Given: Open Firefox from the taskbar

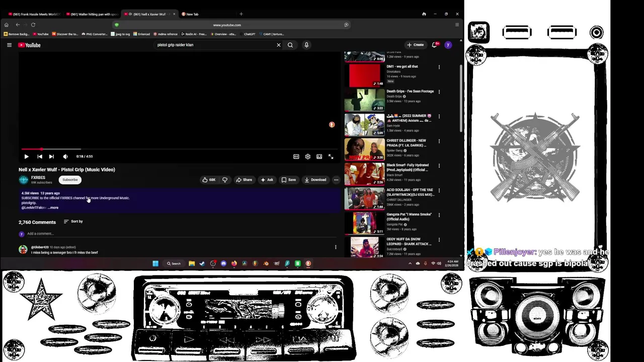Looking at the screenshot, I should pyautogui.click(x=234, y=263).
